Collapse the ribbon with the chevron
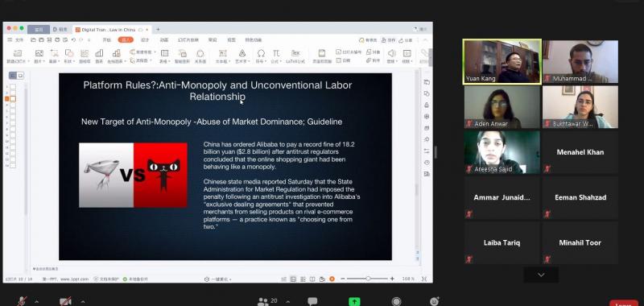Screen dimensions: 644x306 [426, 39]
